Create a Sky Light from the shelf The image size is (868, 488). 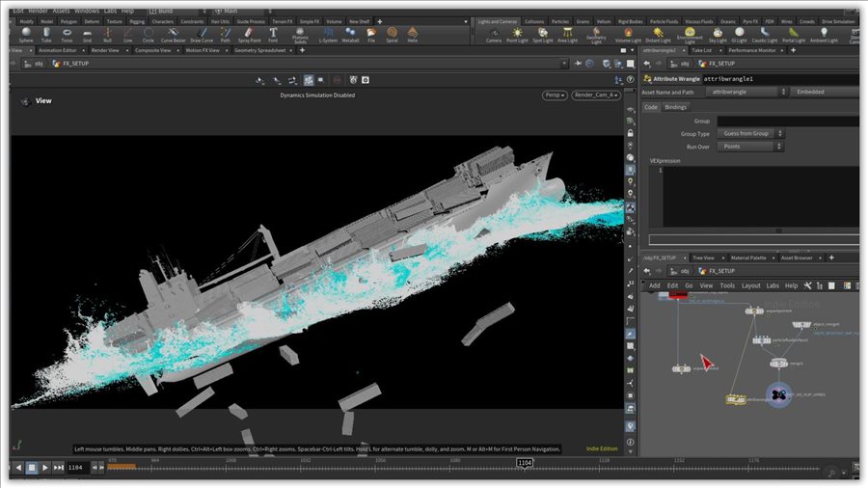718,34
